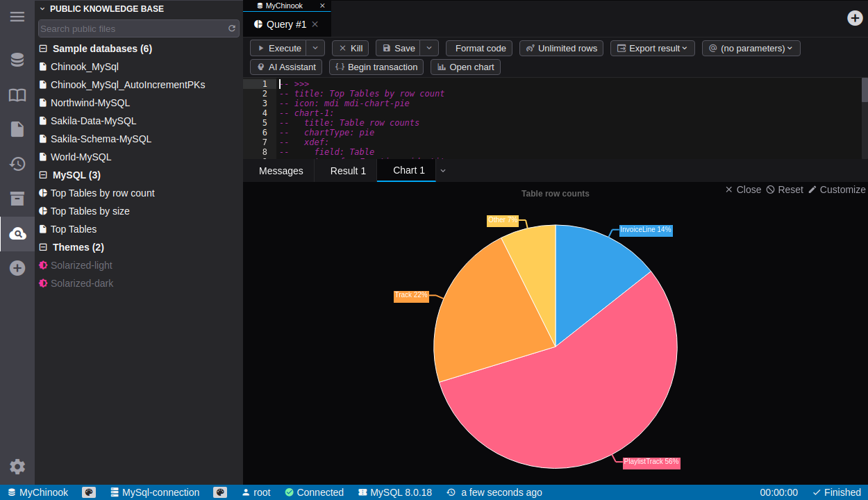Image resolution: width=868 pixels, height=500 pixels.
Task: Click the settings gear icon
Action: [x=17, y=467]
